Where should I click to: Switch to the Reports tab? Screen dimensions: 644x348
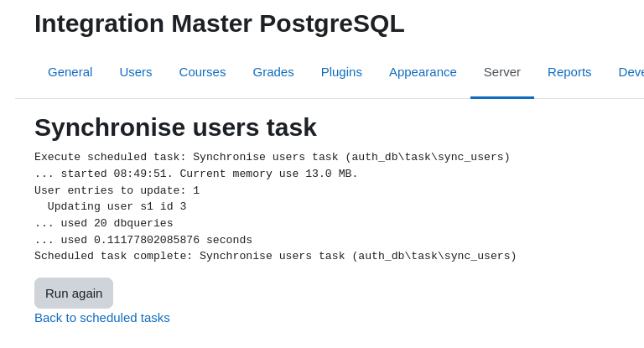click(569, 72)
